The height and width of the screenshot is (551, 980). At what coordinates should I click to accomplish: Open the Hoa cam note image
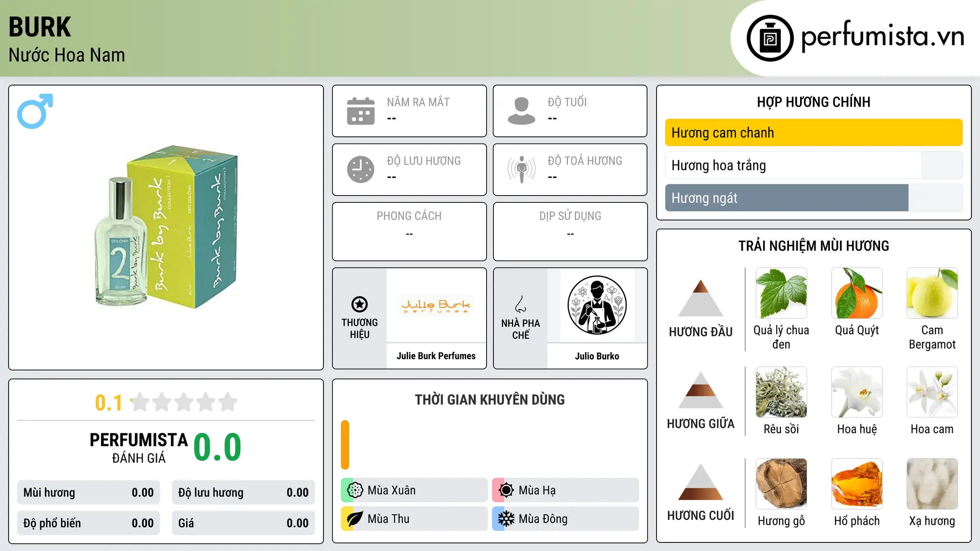(932, 392)
